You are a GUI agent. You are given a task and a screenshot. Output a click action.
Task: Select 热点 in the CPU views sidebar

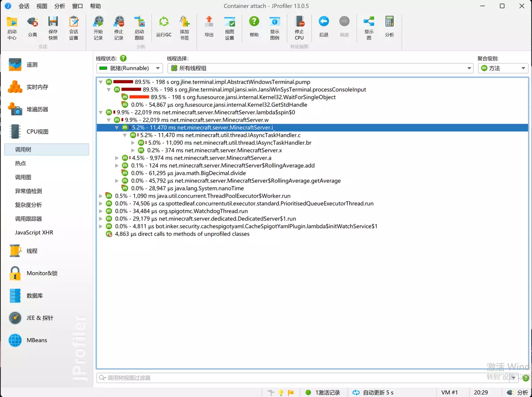pos(21,164)
